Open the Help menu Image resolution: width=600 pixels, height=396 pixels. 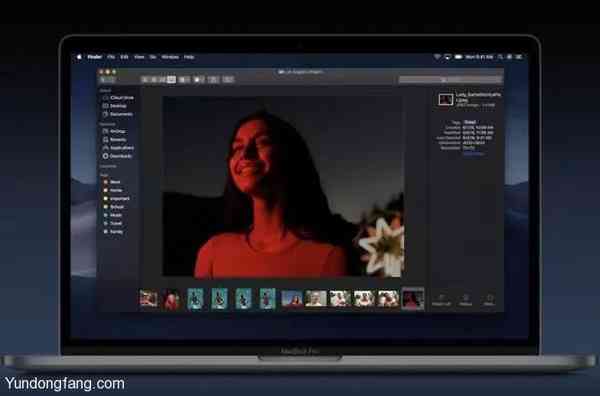point(189,57)
